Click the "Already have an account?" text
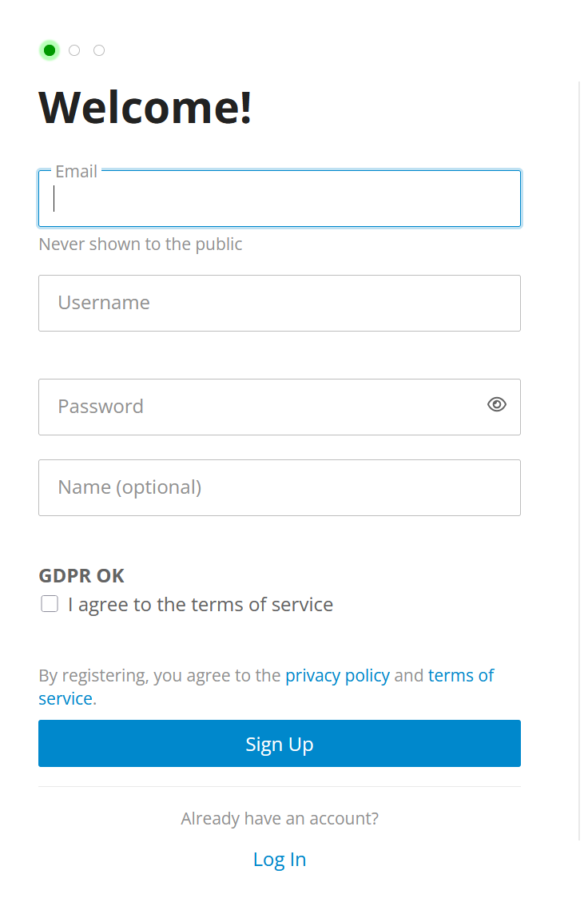This screenshot has height=902, width=588. point(280,818)
